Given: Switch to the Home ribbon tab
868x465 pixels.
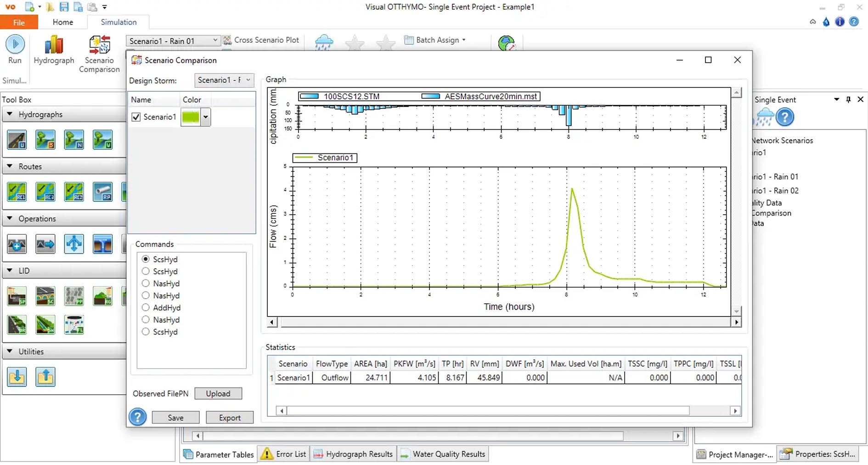Looking at the screenshot, I should click(x=62, y=22).
